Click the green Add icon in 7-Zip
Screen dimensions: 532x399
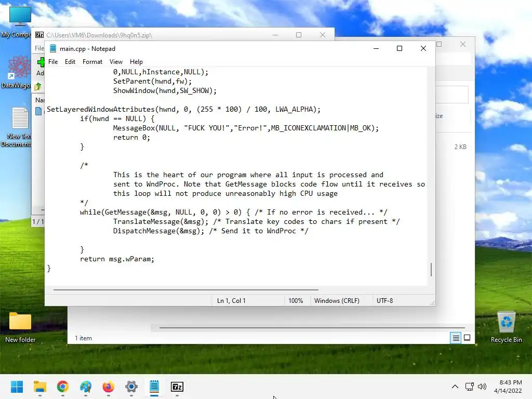41,62
